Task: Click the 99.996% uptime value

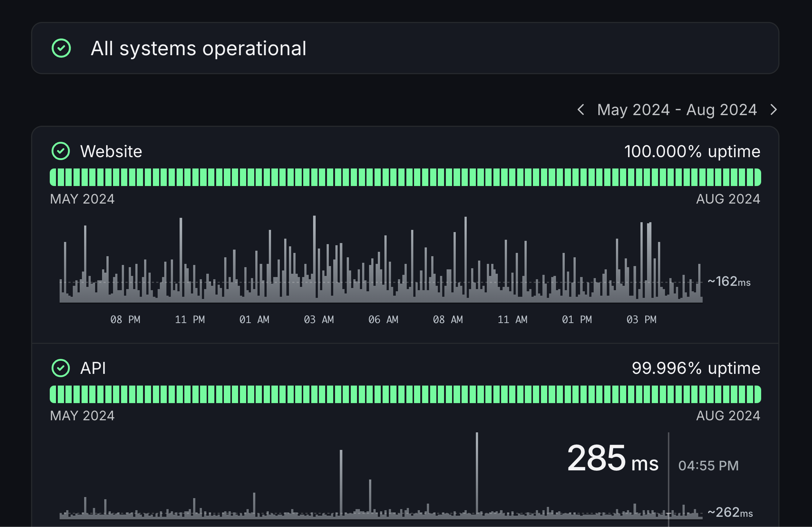Action: coord(696,368)
